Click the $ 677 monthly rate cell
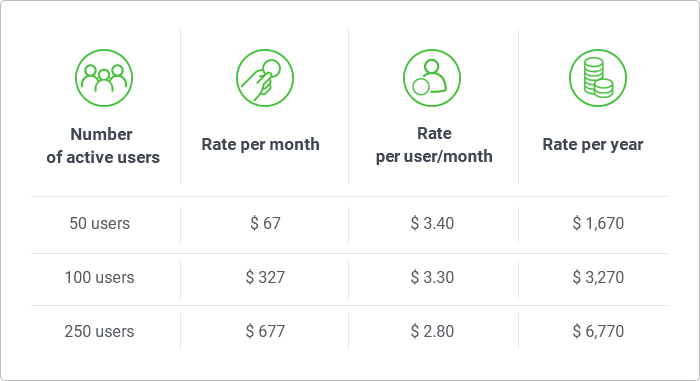The image size is (700, 381). [x=265, y=331]
